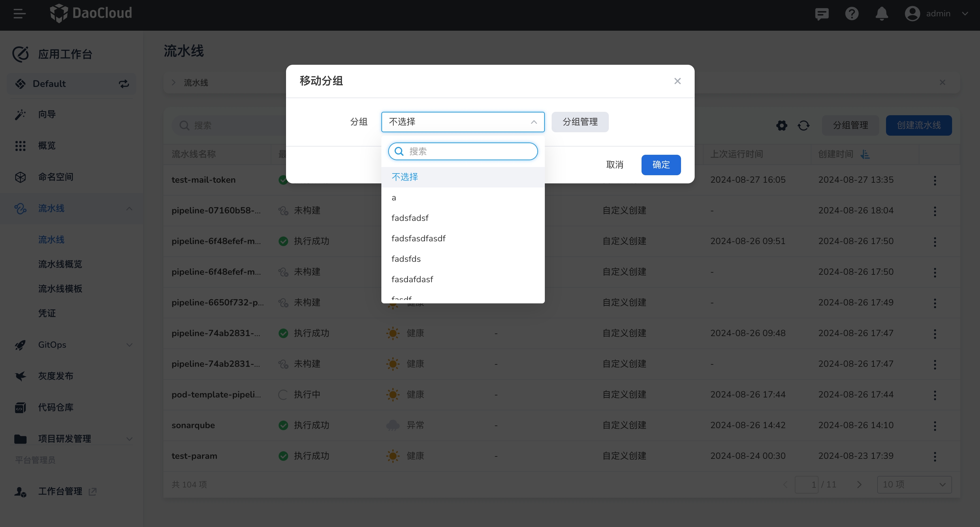Expand the admin user dropdown
The width and height of the screenshot is (980, 527).
pyautogui.click(x=965, y=14)
